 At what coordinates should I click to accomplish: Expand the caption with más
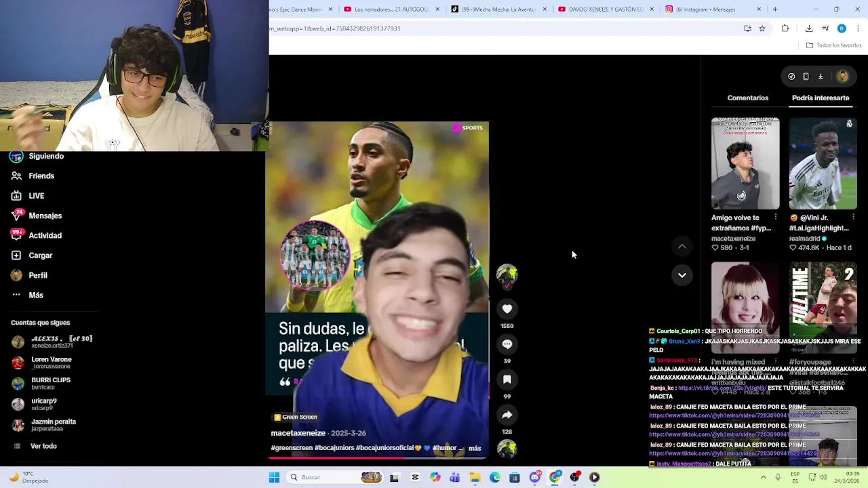pos(475,448)
